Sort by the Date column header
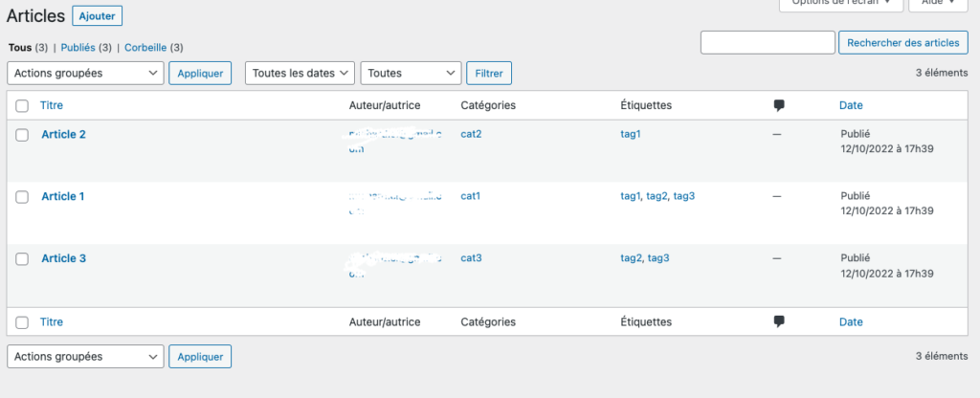Viewport: 980px width, 398px height. pyautogui.click(x=851, y=105)
